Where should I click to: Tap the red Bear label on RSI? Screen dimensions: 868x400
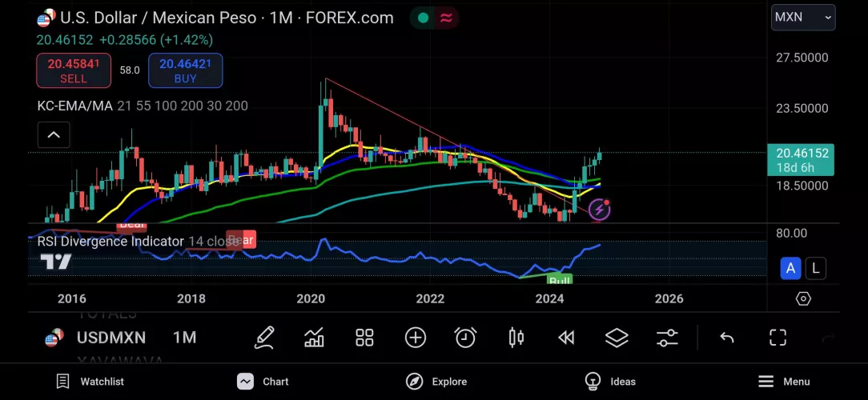[x=241, y=239]
